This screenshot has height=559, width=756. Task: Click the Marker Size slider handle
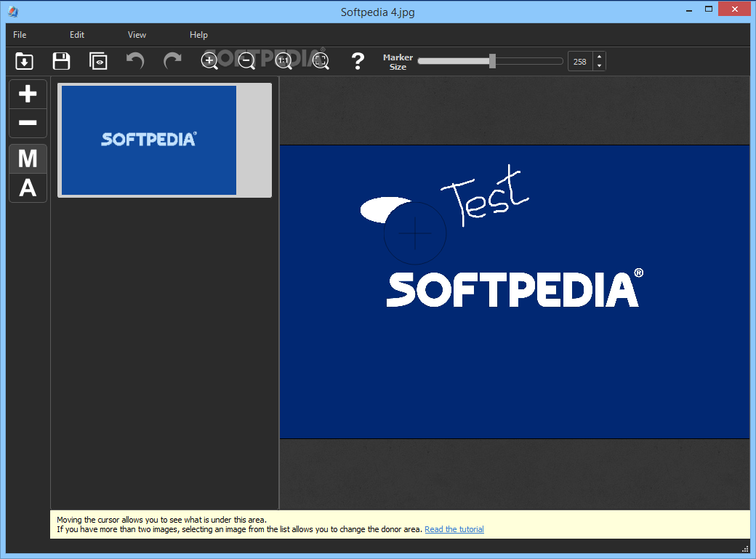[x=492, y=61]
